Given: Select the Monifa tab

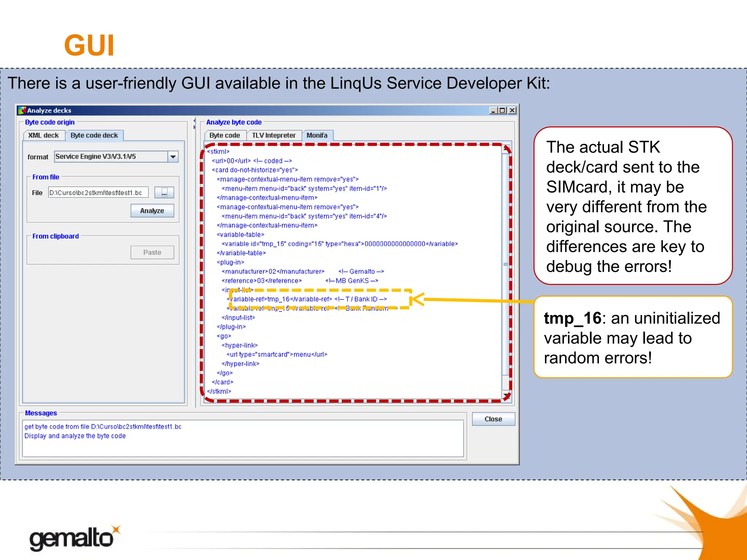Looking at the screenshot, I should [x=317, y=136].
